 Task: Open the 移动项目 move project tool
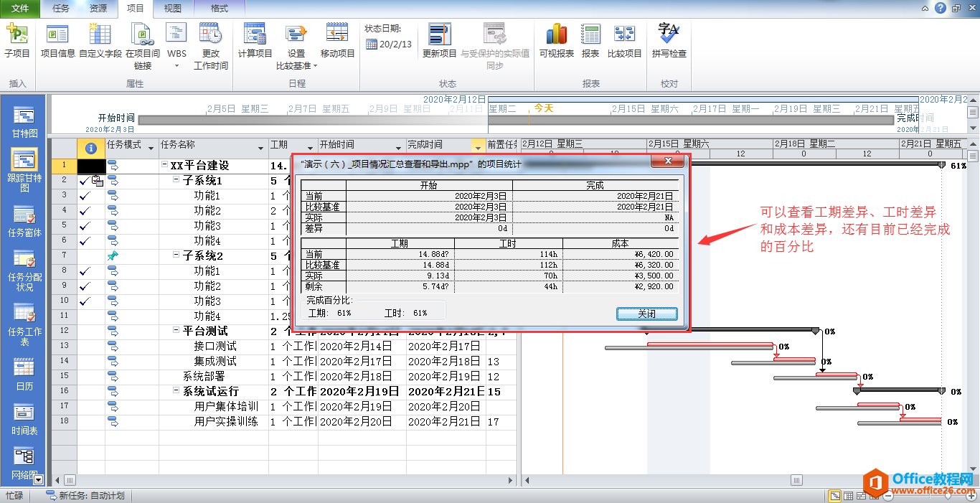[x=337, y=40]
